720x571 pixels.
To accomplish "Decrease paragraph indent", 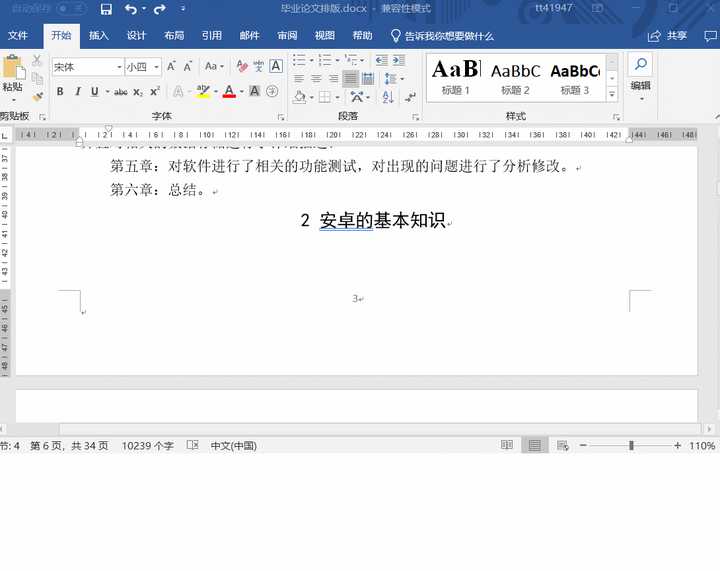I will coord(381,60).
